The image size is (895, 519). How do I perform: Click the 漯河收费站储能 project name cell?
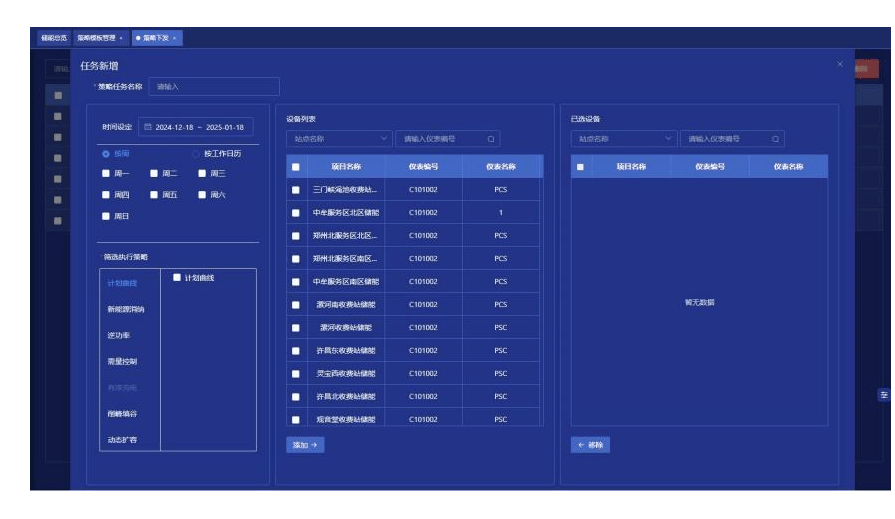coord(346,328)
